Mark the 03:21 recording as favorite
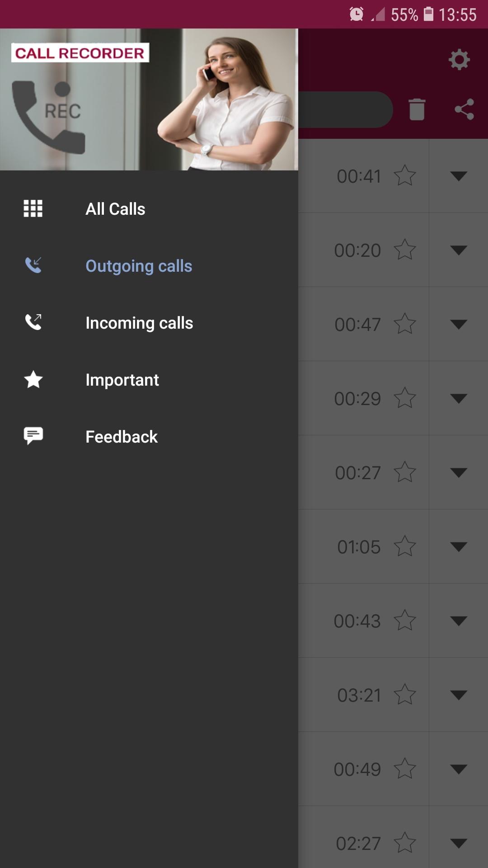488x868 pixels. coord(404,695)
